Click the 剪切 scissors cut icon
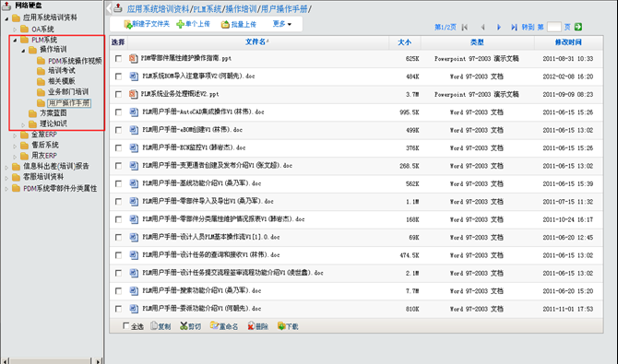 coord(184,326)
